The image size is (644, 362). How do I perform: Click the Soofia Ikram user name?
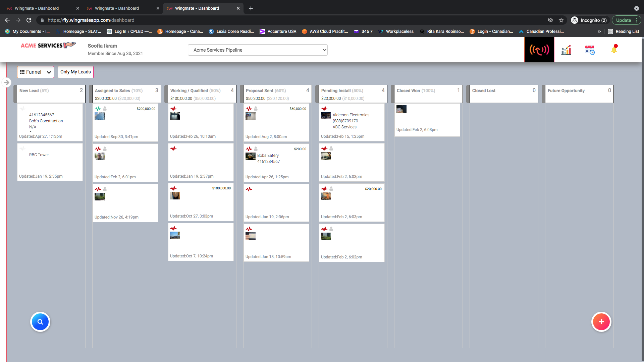102,46
